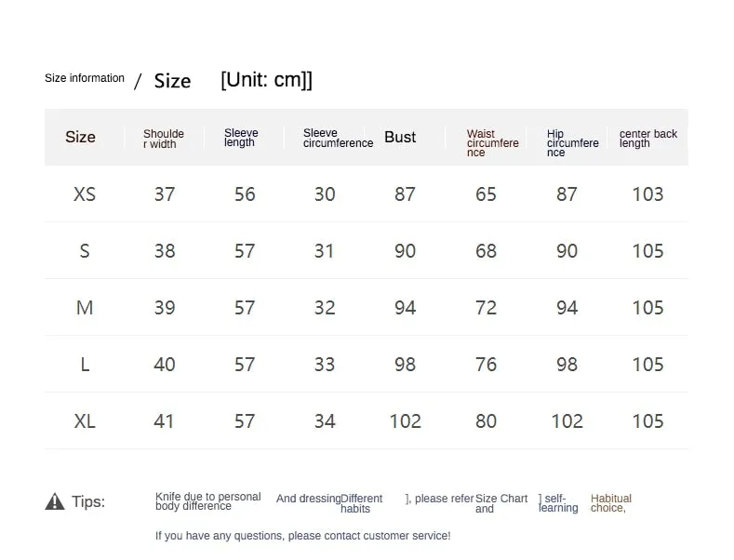Click the Sleeve circumference column header

pos(338,138)
